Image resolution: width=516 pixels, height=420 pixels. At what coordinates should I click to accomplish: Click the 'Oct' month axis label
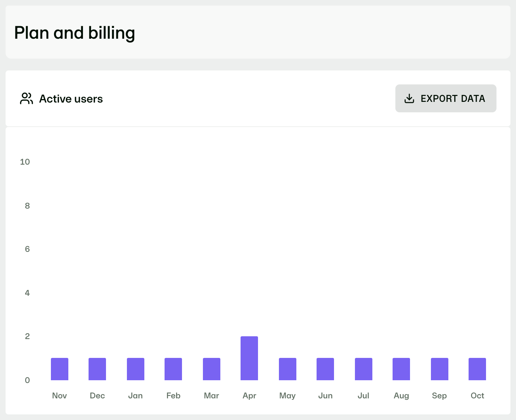coord(477,396)
